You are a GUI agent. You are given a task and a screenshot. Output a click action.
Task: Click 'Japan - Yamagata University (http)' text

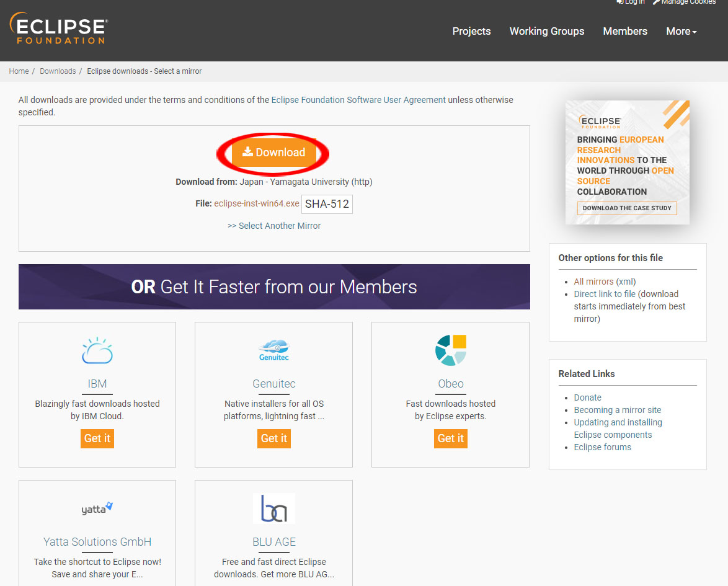pos(306,182)
